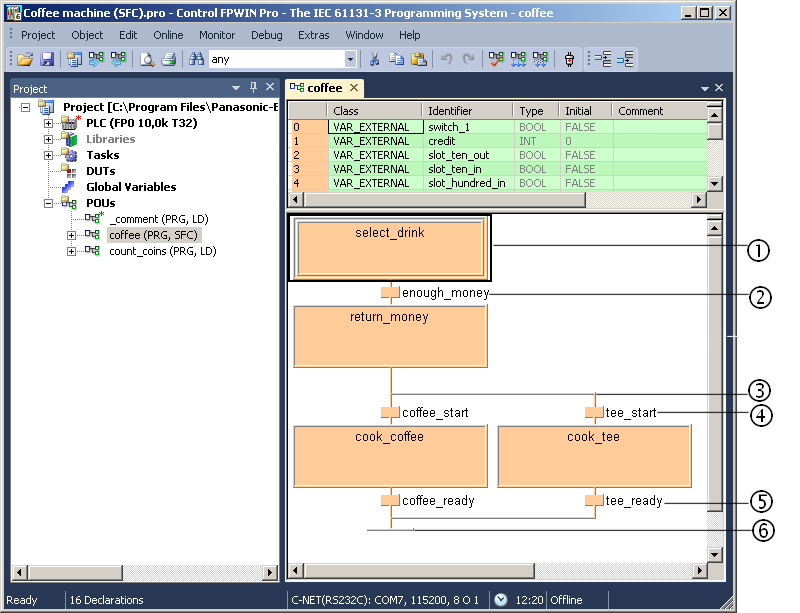Image resolution: width=800 pixels, height=613 pixels.
Task: Open the Extras menu
Action: [x=313, y=35]
